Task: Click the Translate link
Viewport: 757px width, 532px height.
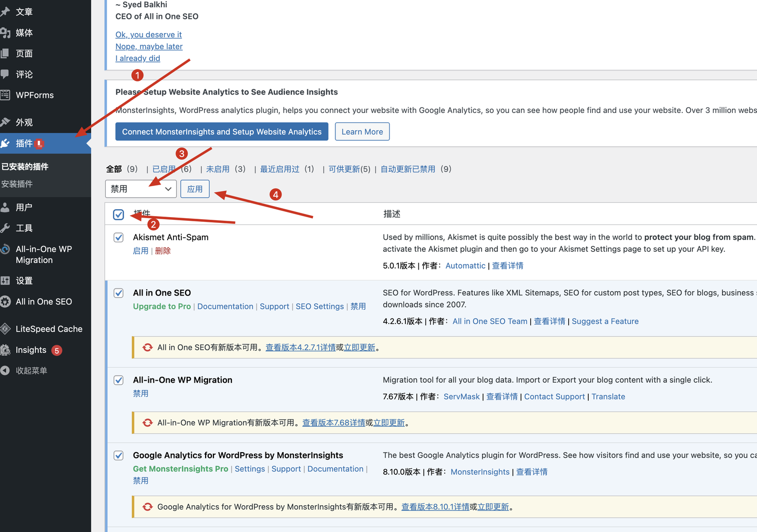Action: tap(608, 397)
